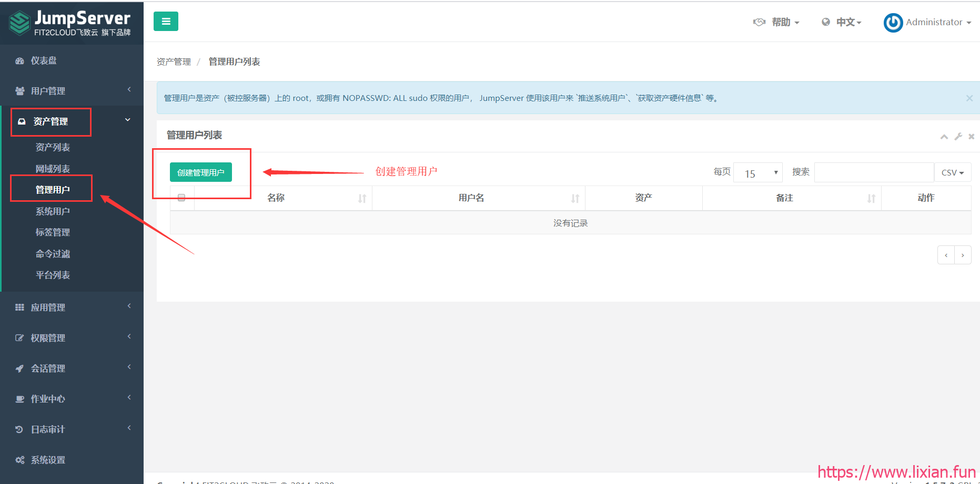The image size is (980, 484).
Task: Open the per-page 15 dropdown
Action: pyautogui.click(x=758, y=173)
